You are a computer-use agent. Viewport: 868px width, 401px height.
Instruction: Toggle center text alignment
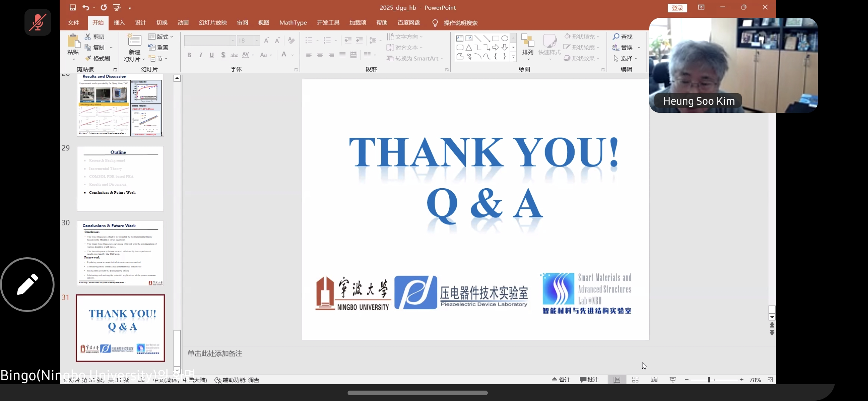[x=320, y=55]
